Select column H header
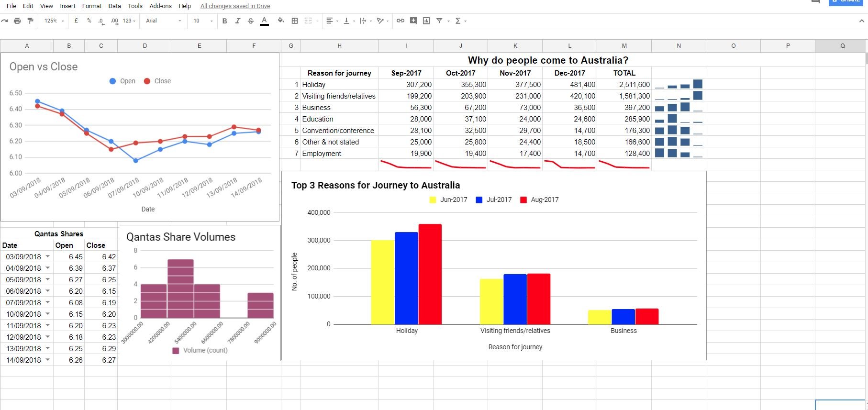 (x=339, y=46)
